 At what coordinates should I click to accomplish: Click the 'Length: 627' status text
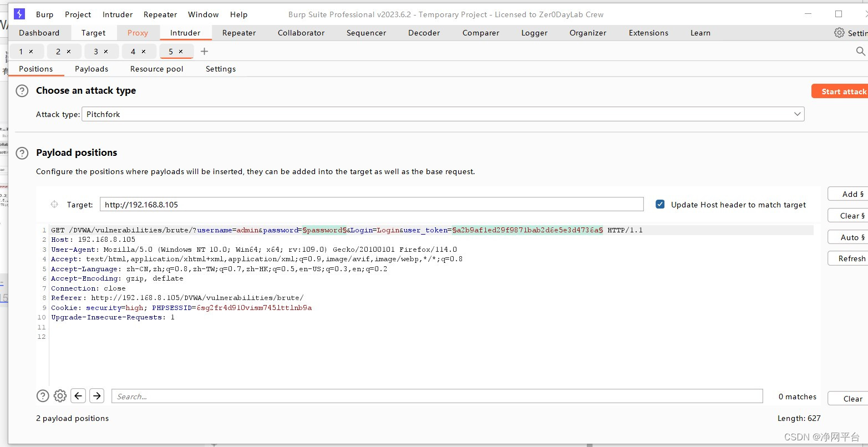[799, 418]
